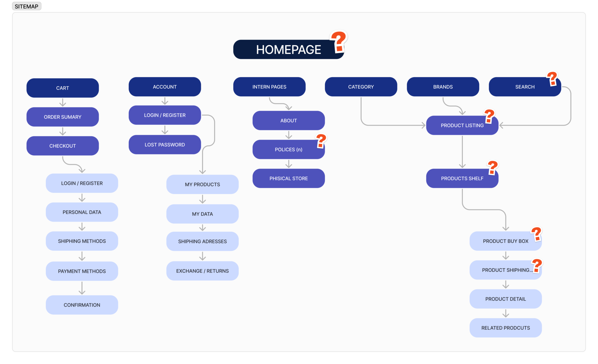Click the question mark on SEARCH node
The height and width of the screenshot is (364, 598).
pos(552,79)
